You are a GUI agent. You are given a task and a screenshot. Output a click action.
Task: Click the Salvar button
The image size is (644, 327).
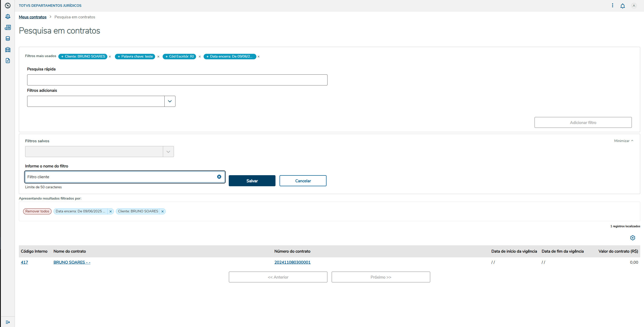point(252,181)
